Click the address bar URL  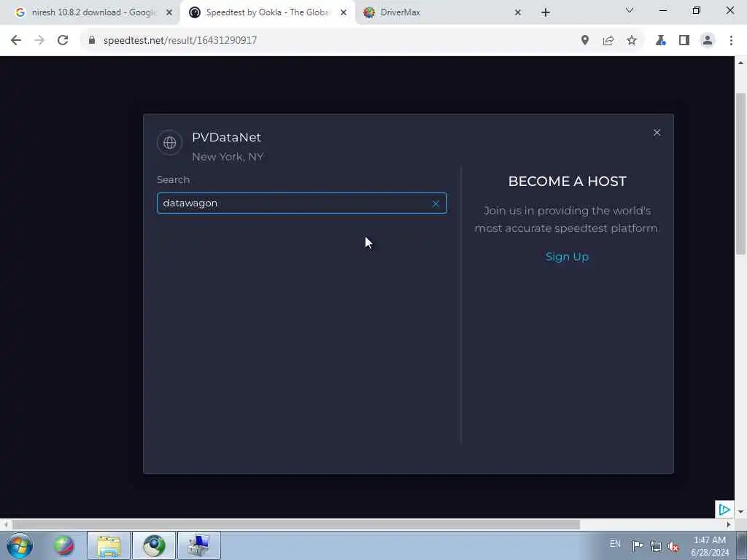click(x=180, y=41)
